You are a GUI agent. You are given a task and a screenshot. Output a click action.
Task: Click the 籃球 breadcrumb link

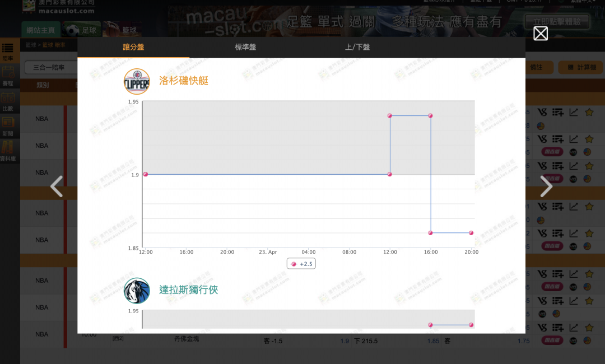tap(31, 45)
